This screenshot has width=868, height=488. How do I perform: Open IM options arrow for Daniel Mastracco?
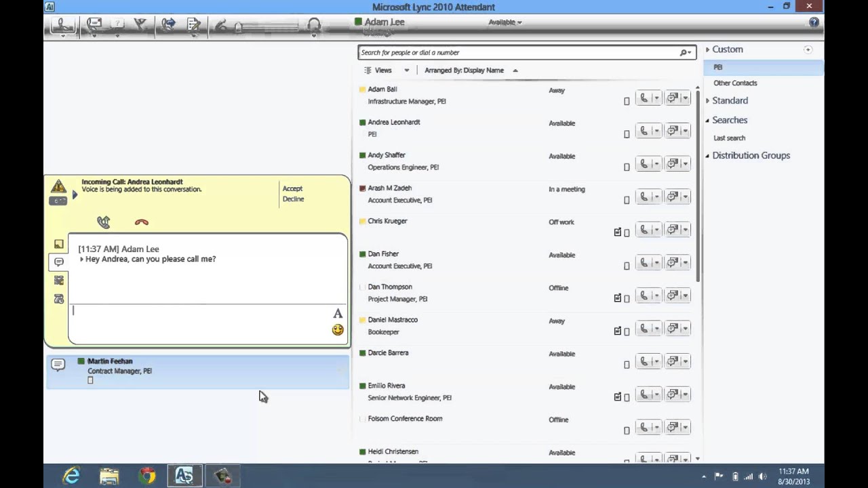point(685,329)
